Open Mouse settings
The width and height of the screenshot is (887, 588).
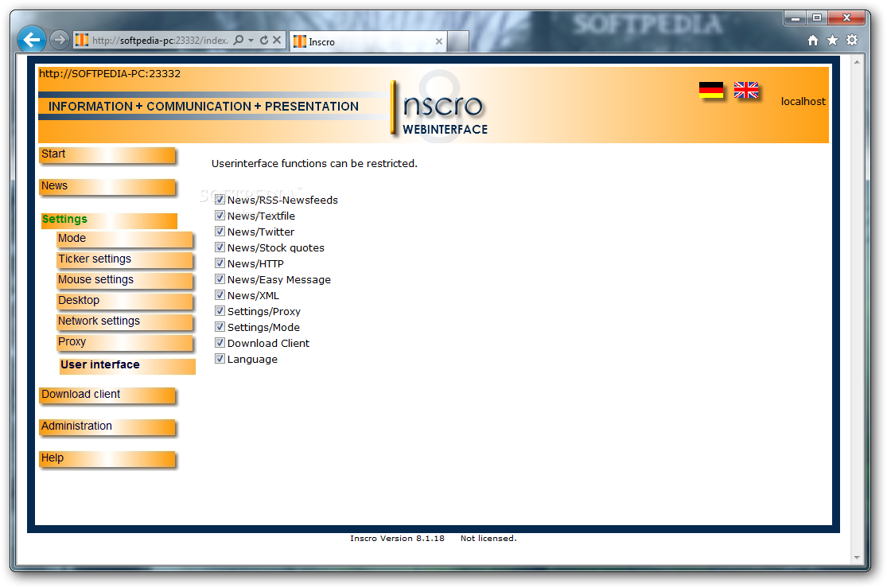[125, 281]
